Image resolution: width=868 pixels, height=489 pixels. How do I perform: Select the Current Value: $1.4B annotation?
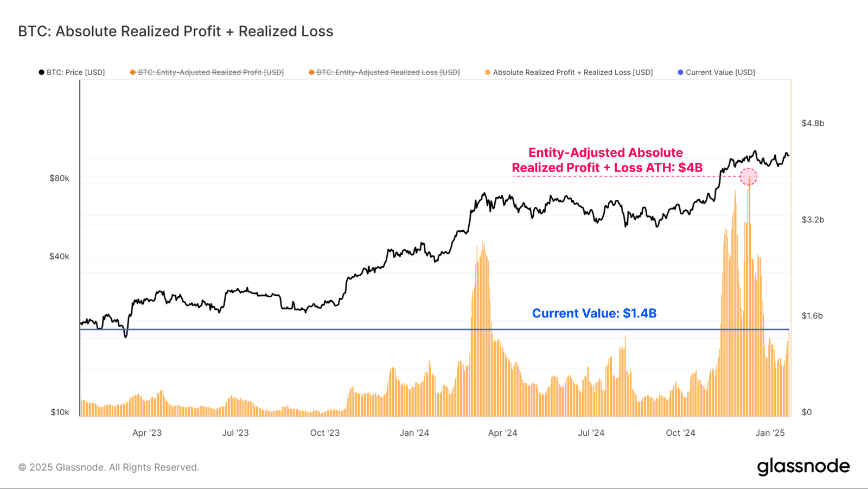coord(594,313)
